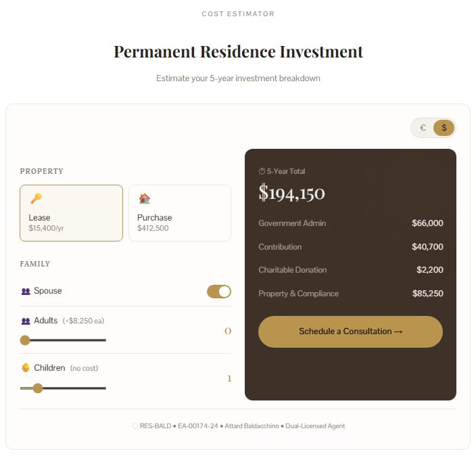Viewport: 476px width, 460px height.
Task: Click the Property & Compliance amount
Action: (427, 294)
